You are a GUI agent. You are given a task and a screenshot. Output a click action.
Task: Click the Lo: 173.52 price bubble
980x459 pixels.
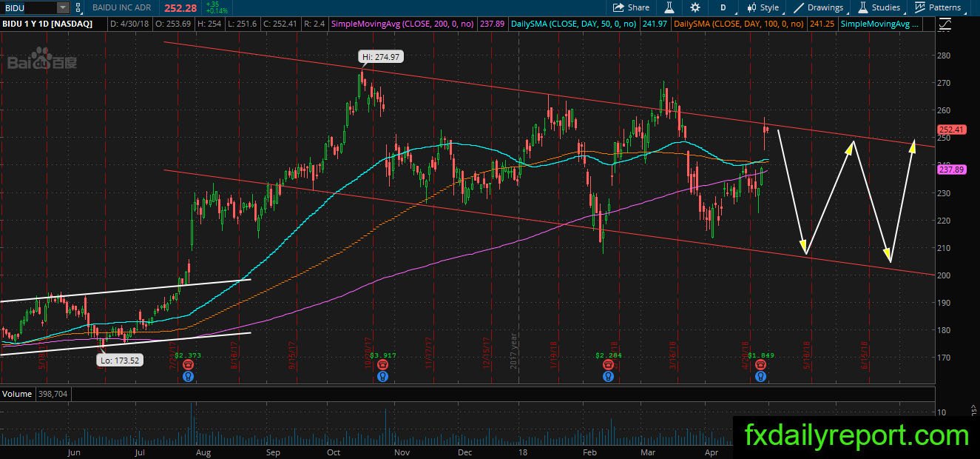tap(118, 361)
